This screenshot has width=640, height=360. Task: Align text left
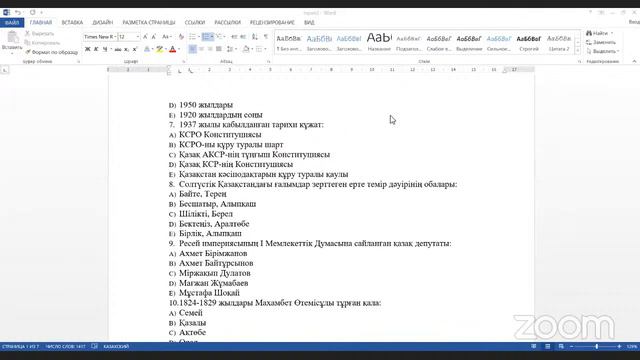point(192,49)
